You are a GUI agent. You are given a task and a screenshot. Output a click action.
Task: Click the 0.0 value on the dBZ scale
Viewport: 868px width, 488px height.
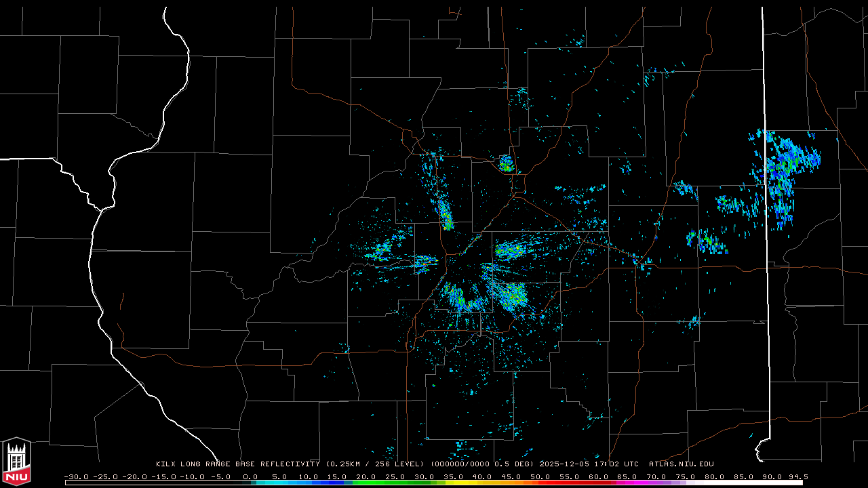250,476
